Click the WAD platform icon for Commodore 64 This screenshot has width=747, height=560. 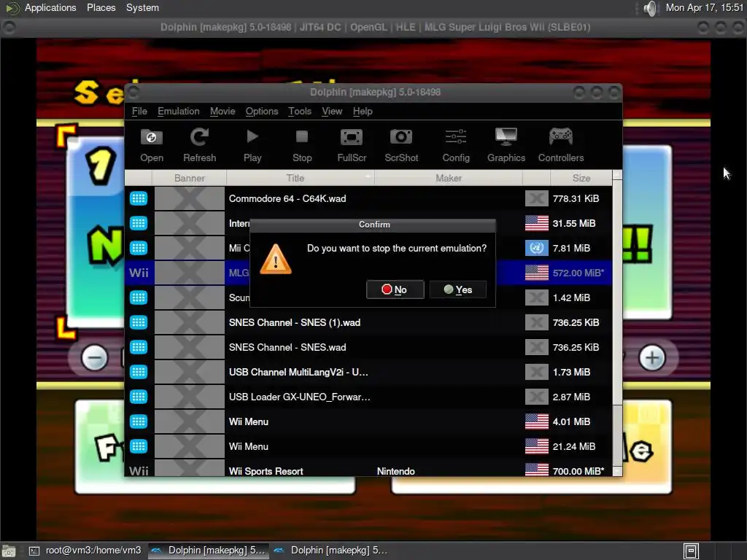139,198
